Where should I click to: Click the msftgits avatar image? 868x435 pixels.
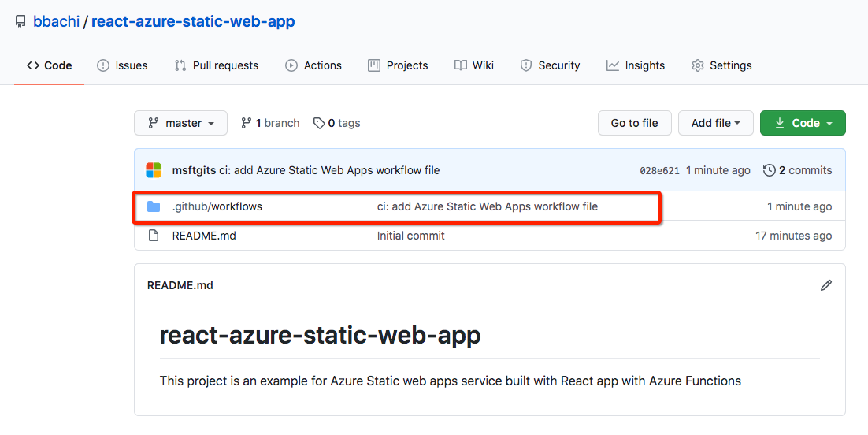(154, 170)
